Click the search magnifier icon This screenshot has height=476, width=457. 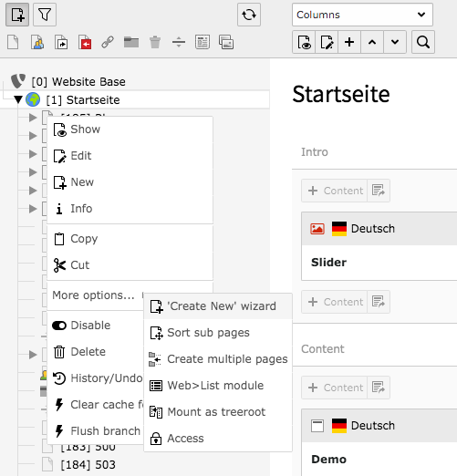click(x=423, y=42)
